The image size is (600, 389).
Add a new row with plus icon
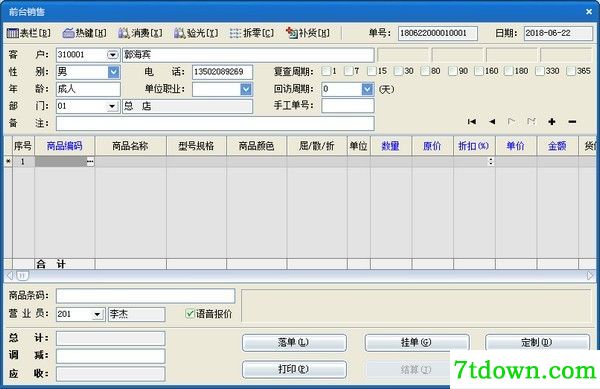point(551,122)
